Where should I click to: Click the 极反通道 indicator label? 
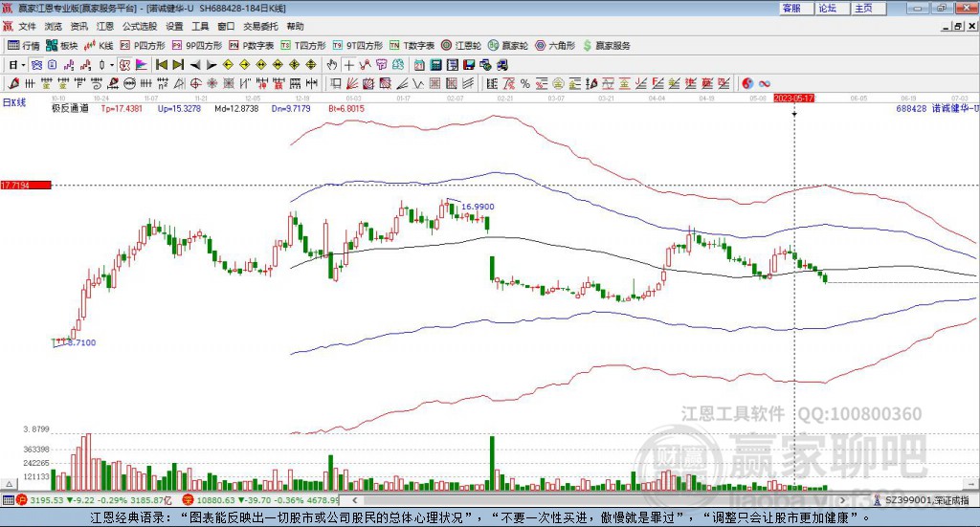coord(70,108)
